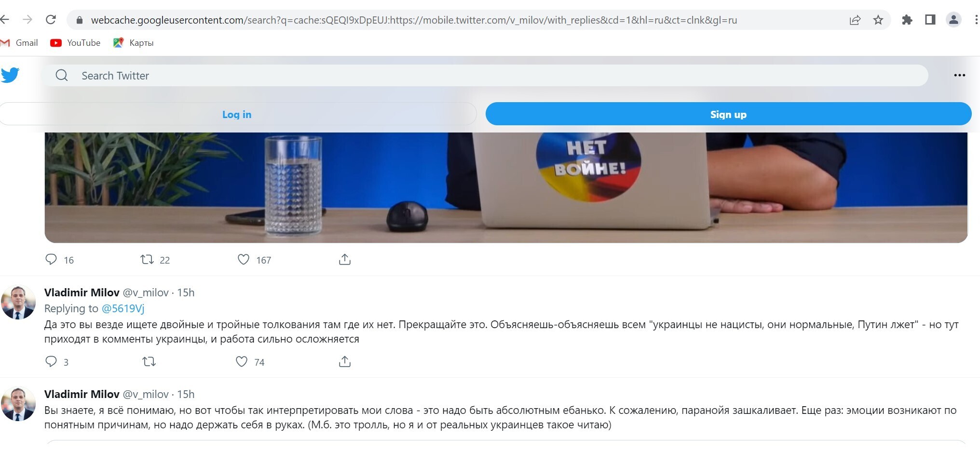Open the three-dot more menu on Twitter

(959, 75)
